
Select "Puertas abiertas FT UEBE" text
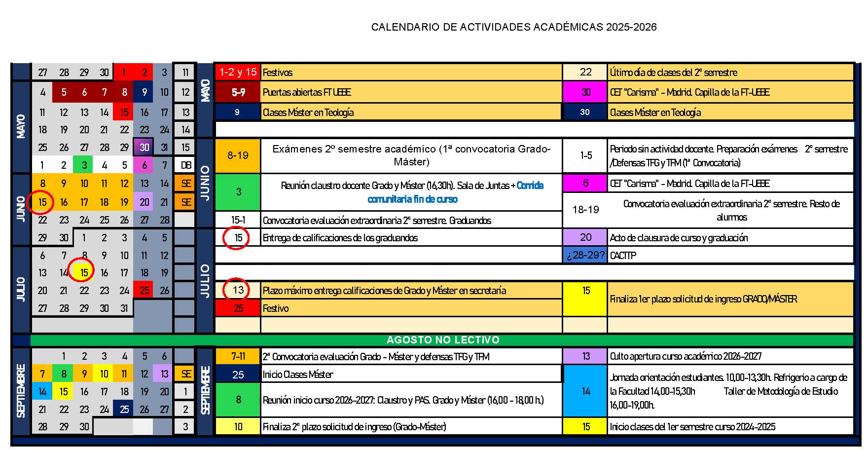[x=307, y=92]
